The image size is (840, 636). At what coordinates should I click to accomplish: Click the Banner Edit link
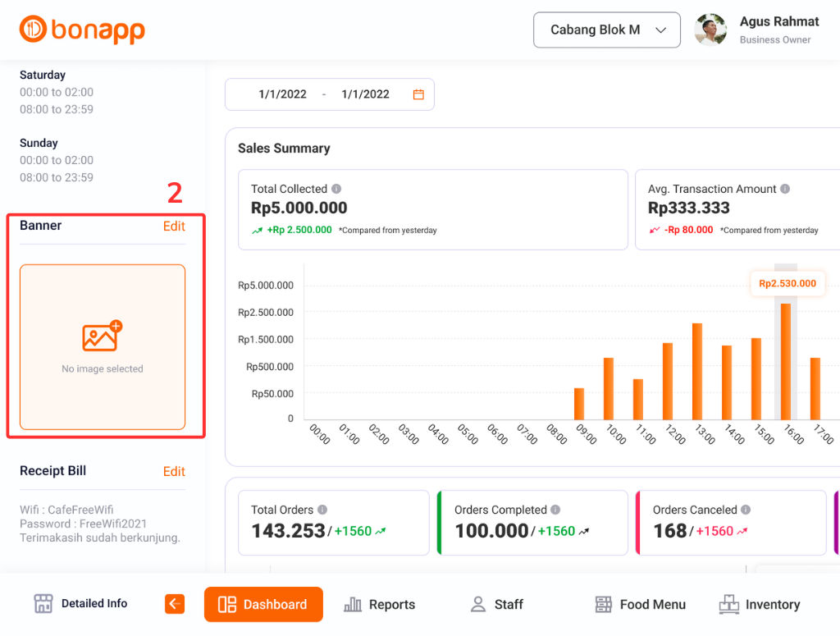click(174, 226)
